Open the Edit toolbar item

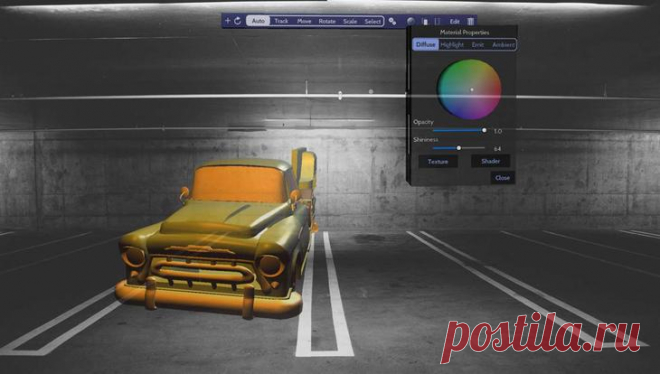[455, 21]
